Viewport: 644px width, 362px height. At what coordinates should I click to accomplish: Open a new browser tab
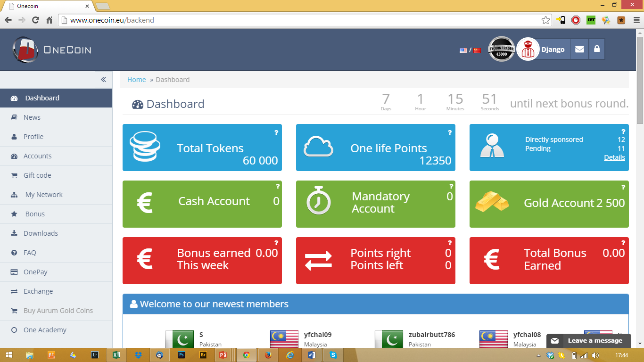coord(102,6)
